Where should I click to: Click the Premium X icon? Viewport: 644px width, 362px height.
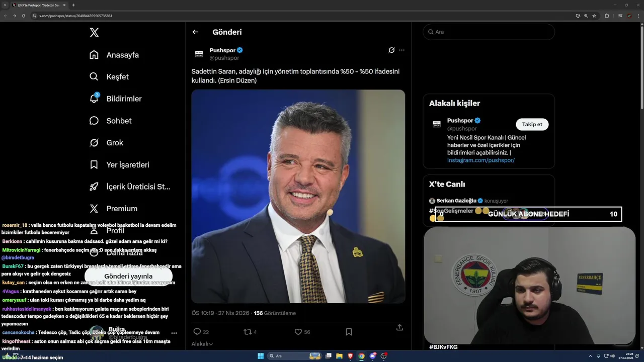pos(94,208)
